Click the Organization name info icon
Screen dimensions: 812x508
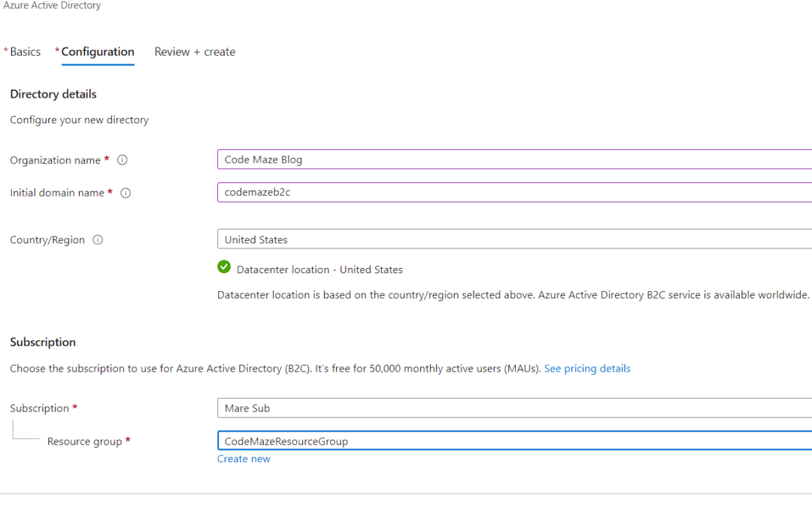click(123, 160)
